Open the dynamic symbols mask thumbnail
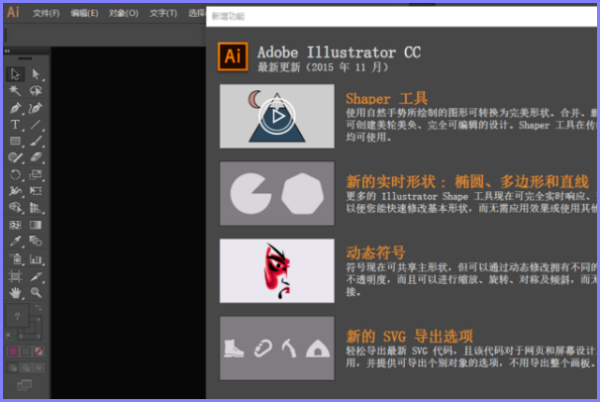Image resolution: width=600 pixels, height=402 pixels. click(277, 271)
